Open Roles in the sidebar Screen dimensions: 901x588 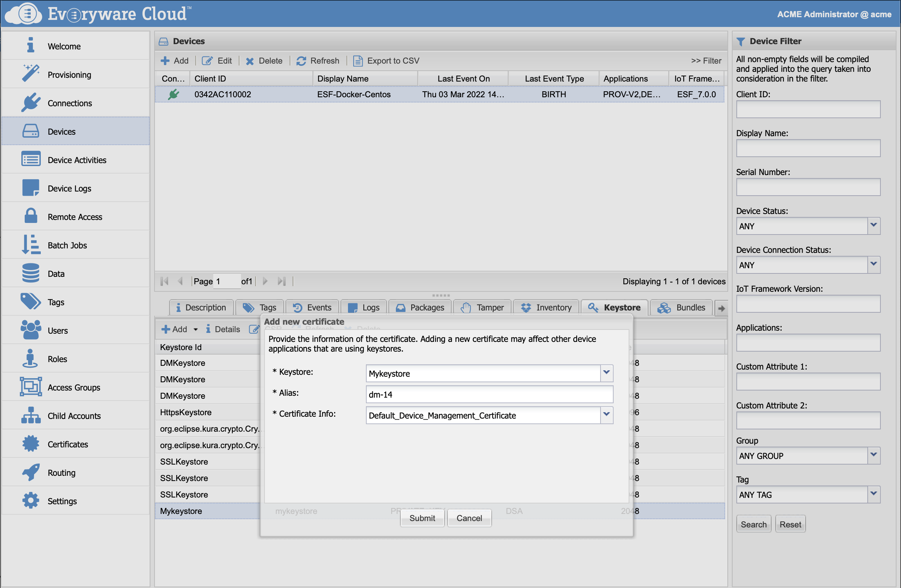[x=75, y=358]
